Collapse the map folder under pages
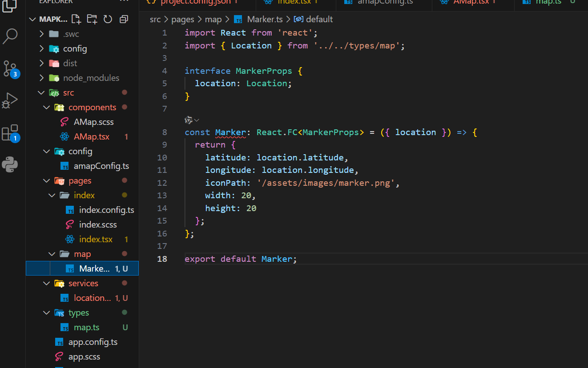This screenshot has width=588, height=368. (x=52, y=254)
